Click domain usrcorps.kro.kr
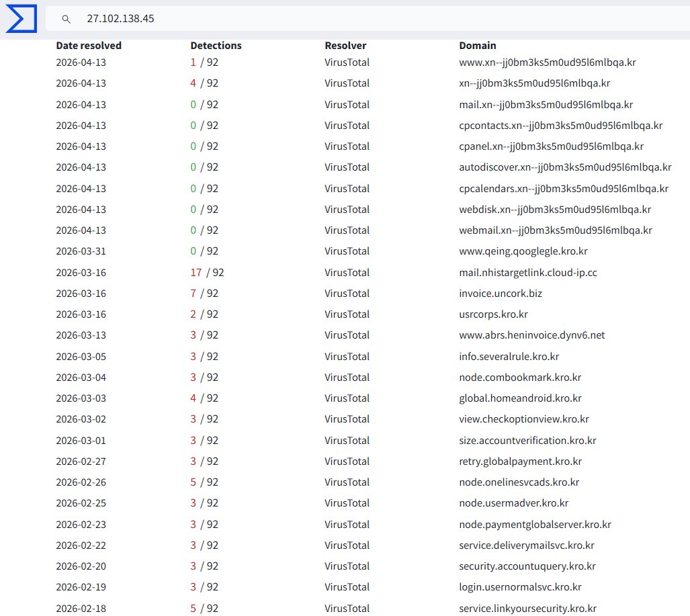The height and width of the screenshot is (616, 690). 493,314
